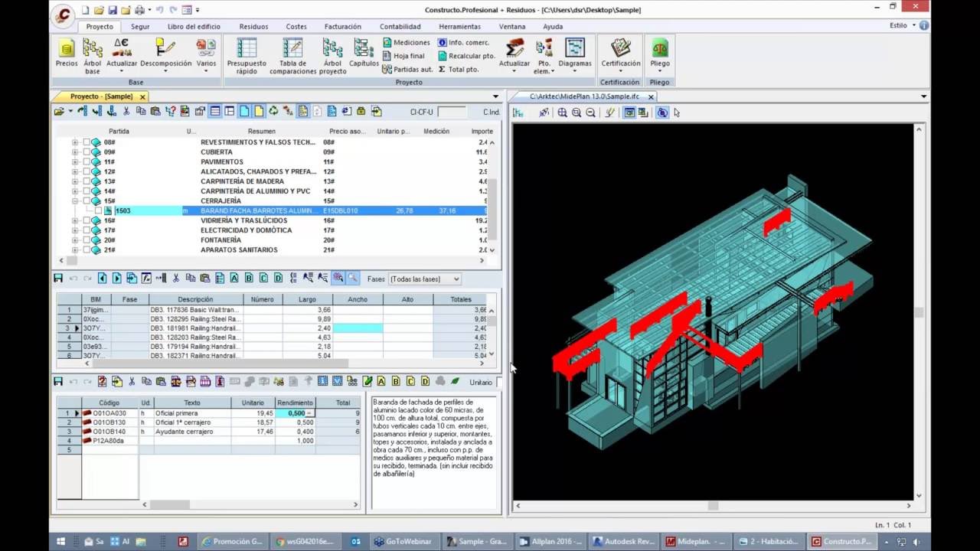Viewport: 980px width, 551px height.
Task: Open the Diagramas tool
Action: pyautogui.click(x=575, y=54)
